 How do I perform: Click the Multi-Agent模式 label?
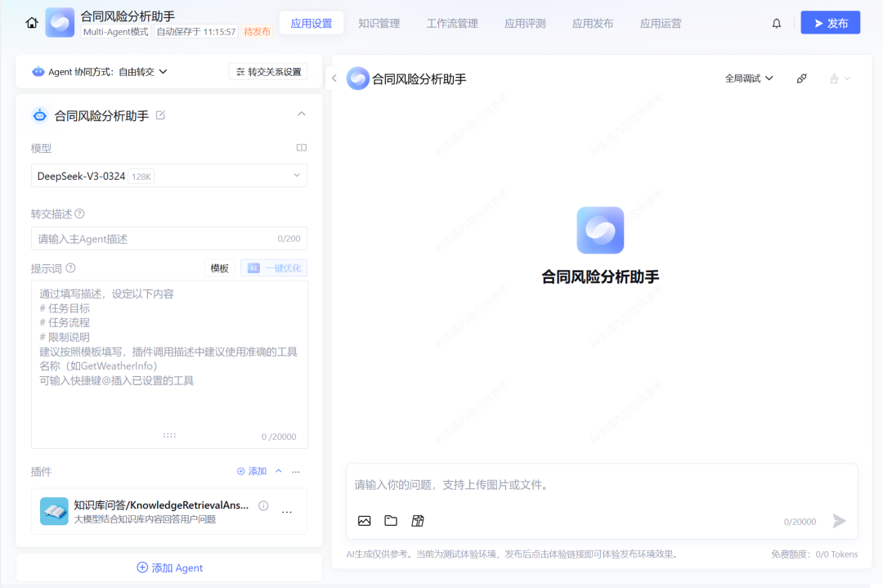click(115, 32)
